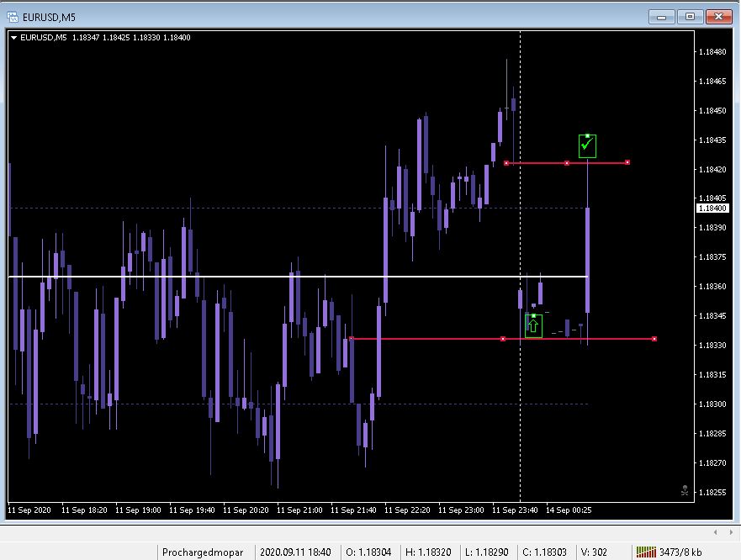The height and width of the screenshot is (560, 741).
Task: Click the current price label 1.18400
Action: 712,208
